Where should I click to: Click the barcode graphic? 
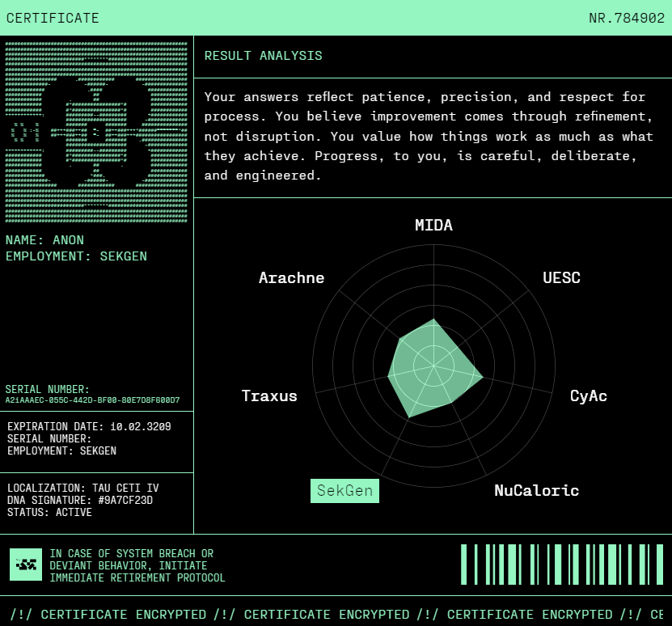[562, 565]
